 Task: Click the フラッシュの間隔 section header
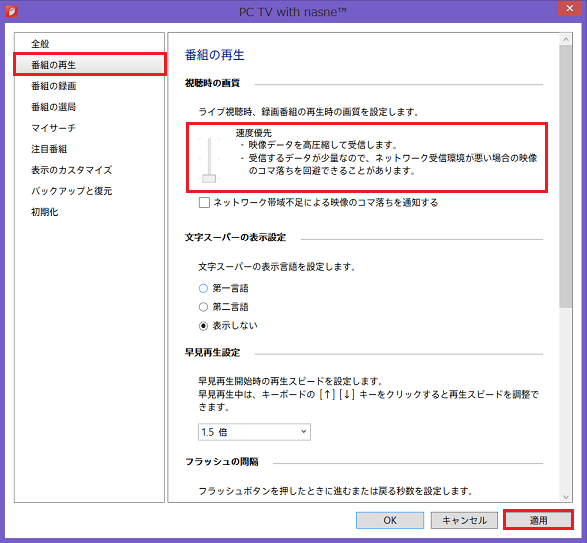tap(222, 462)
